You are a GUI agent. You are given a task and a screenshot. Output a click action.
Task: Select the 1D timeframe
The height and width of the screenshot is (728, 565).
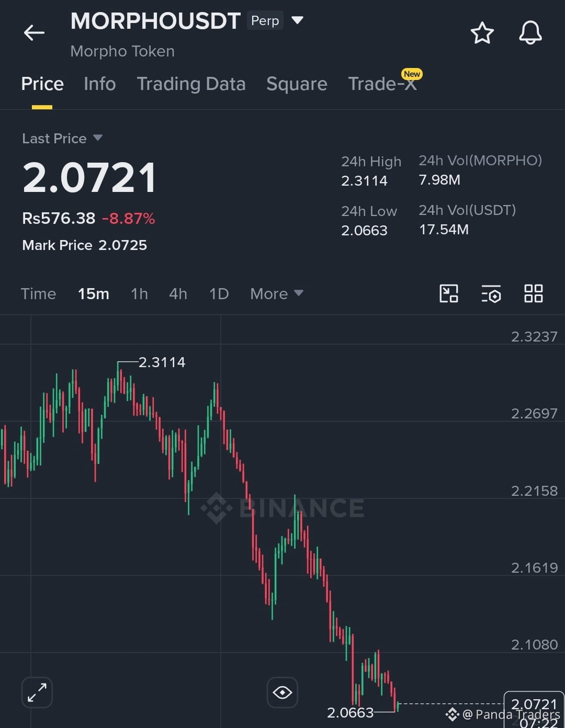tap(219, 294)
